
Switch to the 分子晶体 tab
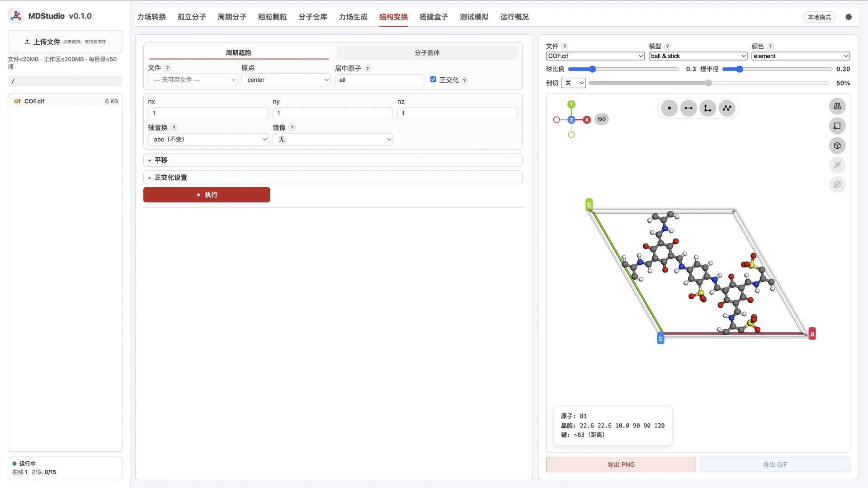click(x=427, y=53)
